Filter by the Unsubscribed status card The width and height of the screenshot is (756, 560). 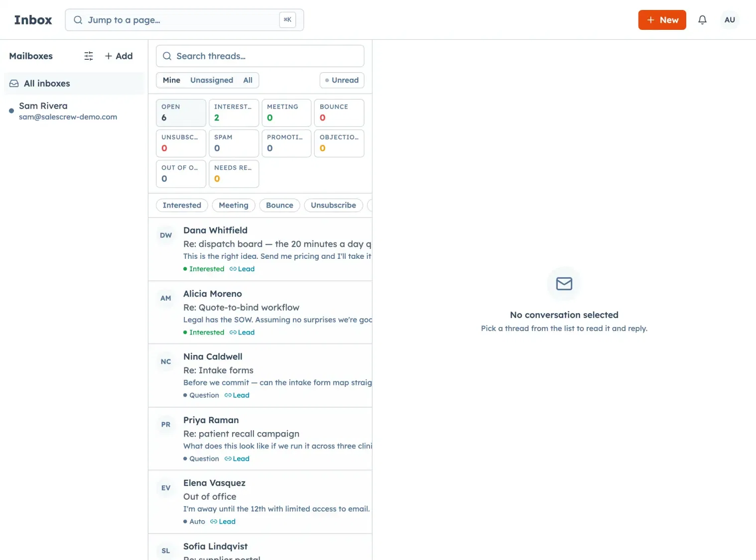click(181, 143)
